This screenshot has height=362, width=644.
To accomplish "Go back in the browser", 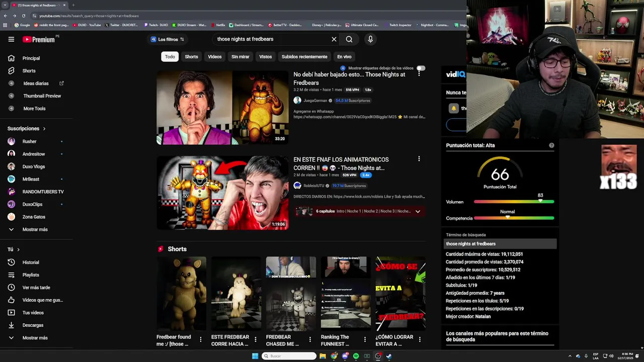I will pos(6,16).
